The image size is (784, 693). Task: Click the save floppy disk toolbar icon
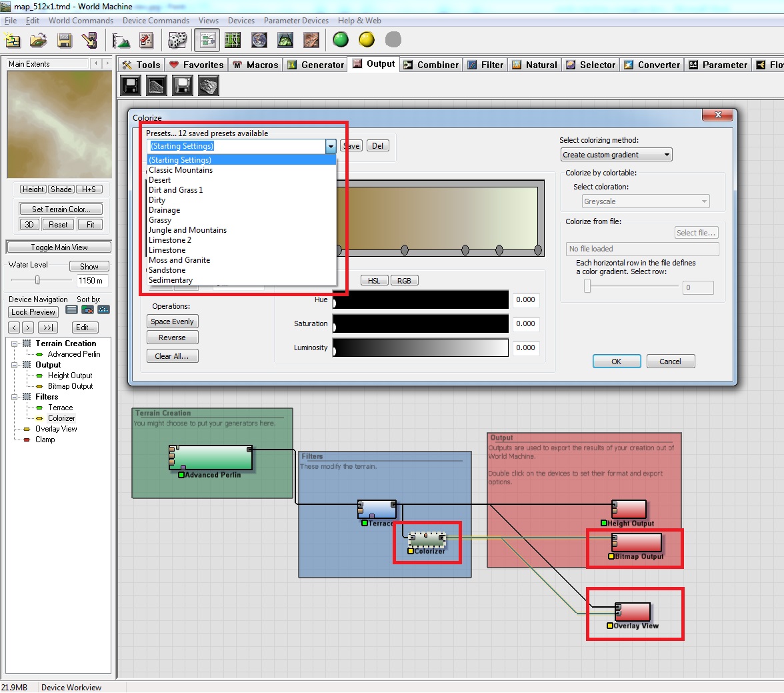pos(65,40)
